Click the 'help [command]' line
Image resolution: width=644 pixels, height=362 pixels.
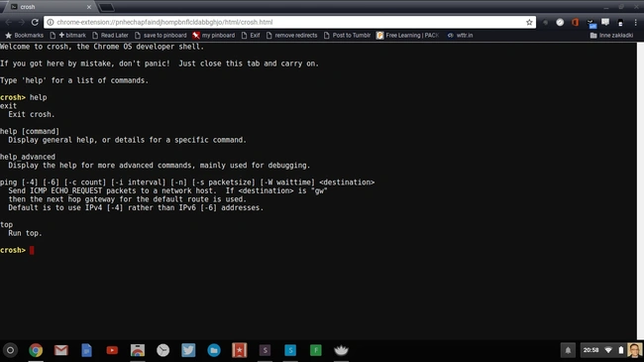[30, 131]
